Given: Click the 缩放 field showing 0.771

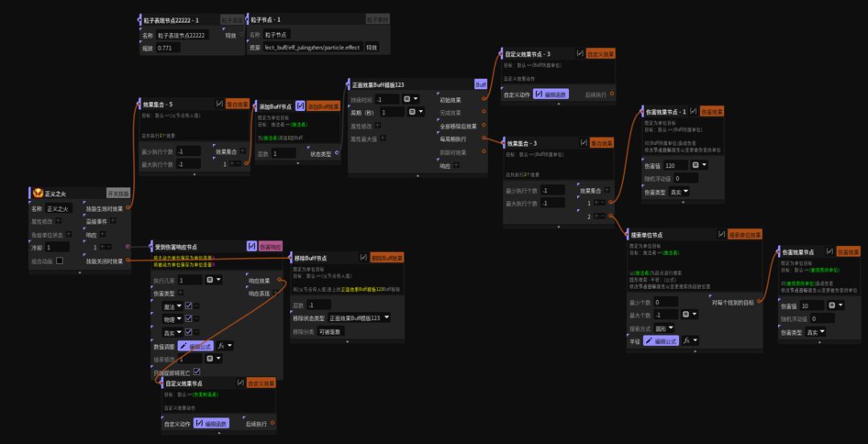Looking at the screenshot, I should pos(168,48).
